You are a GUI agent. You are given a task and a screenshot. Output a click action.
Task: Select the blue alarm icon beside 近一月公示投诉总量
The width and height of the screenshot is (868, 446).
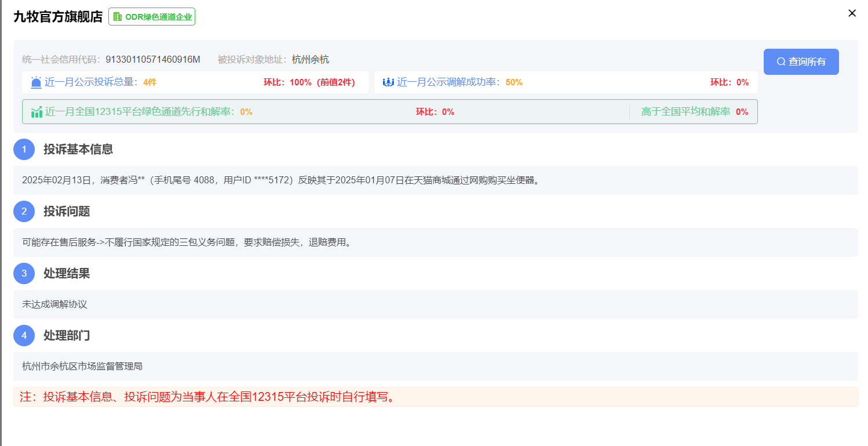coord(35,82)
